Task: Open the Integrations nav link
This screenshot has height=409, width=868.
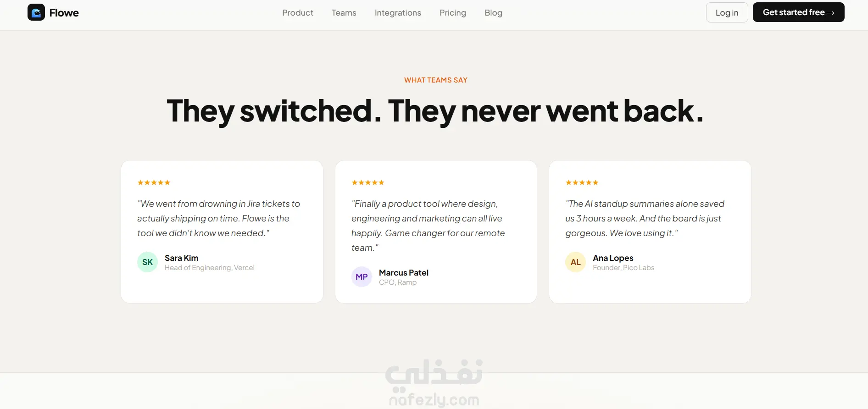Action: click(398, 13)
